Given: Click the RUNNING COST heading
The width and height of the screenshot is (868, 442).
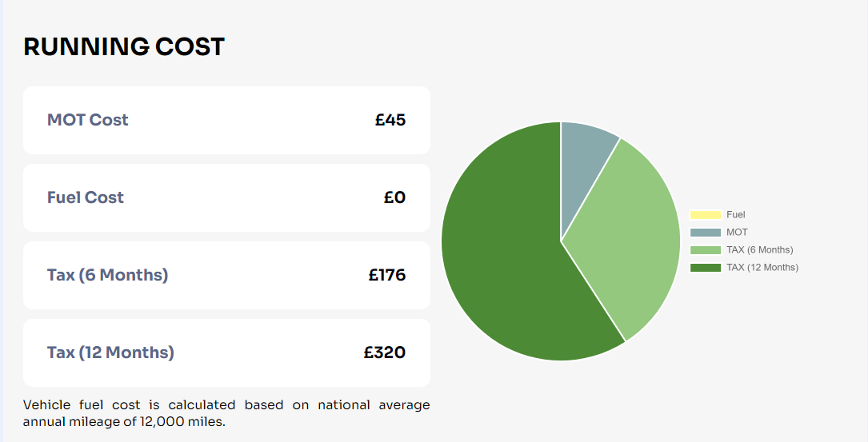Looking at the screenshot, I should 124,46.
